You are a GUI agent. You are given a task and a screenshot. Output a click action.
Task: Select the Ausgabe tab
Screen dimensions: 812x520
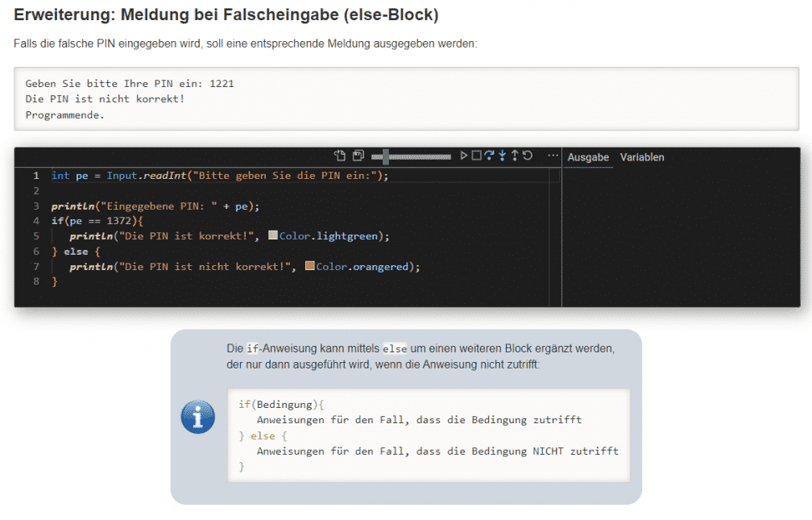[x=588, y=157]
